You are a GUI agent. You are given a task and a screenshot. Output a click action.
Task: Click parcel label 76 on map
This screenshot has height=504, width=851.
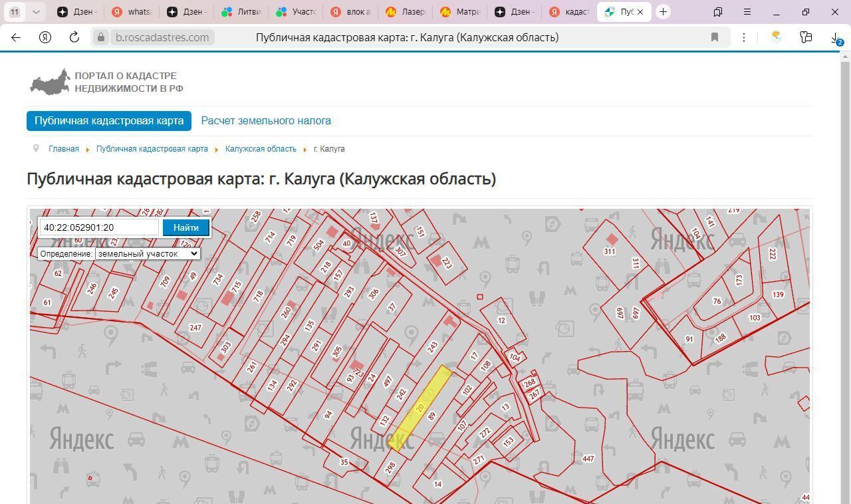(x=717, y=301)
